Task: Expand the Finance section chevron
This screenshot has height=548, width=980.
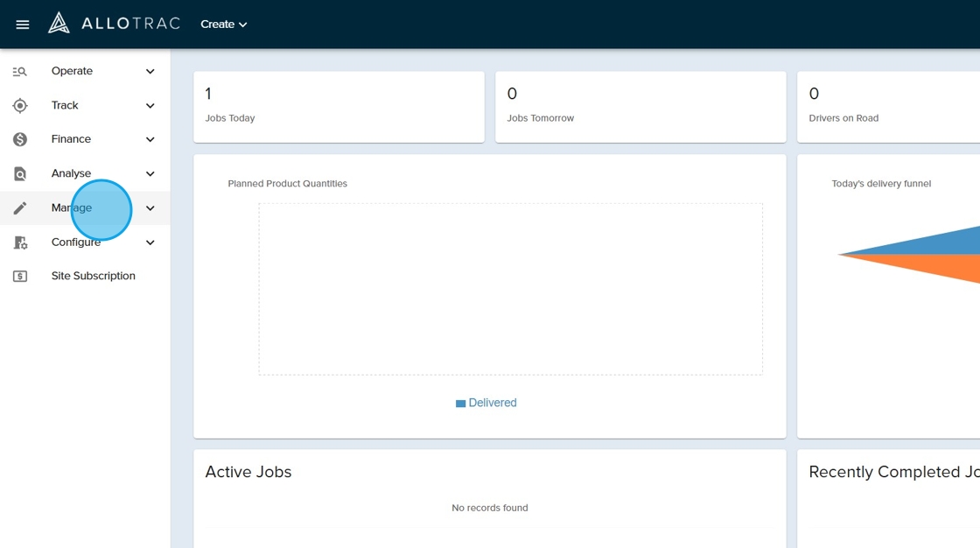Action: tap(150, 140)
